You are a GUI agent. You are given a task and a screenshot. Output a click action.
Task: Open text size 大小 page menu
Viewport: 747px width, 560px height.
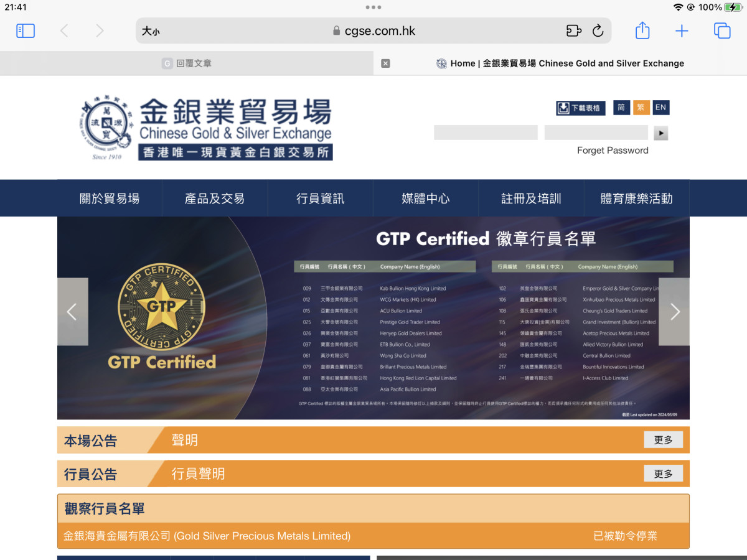tap(151, 31)
